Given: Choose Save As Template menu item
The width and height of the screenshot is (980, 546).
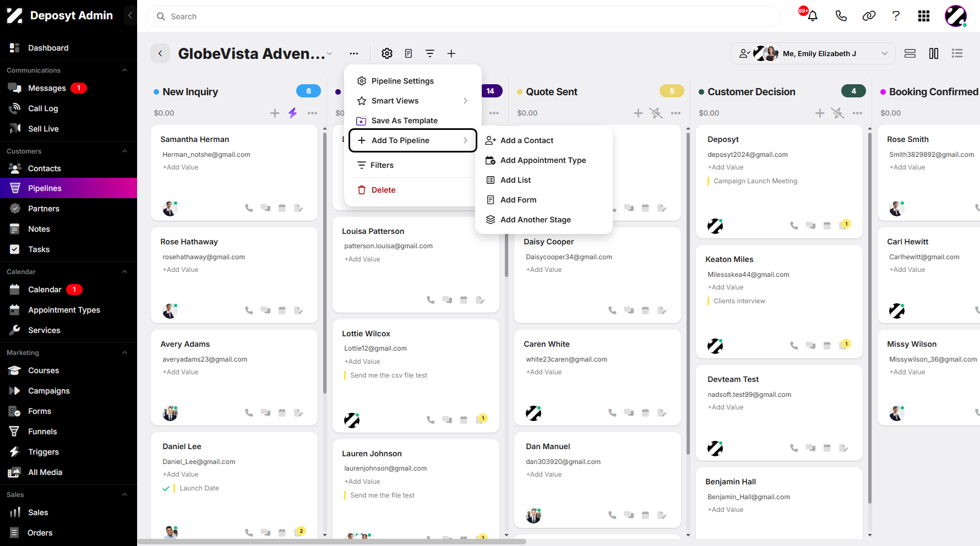Looking at the screenshot, I should (413, 121).
